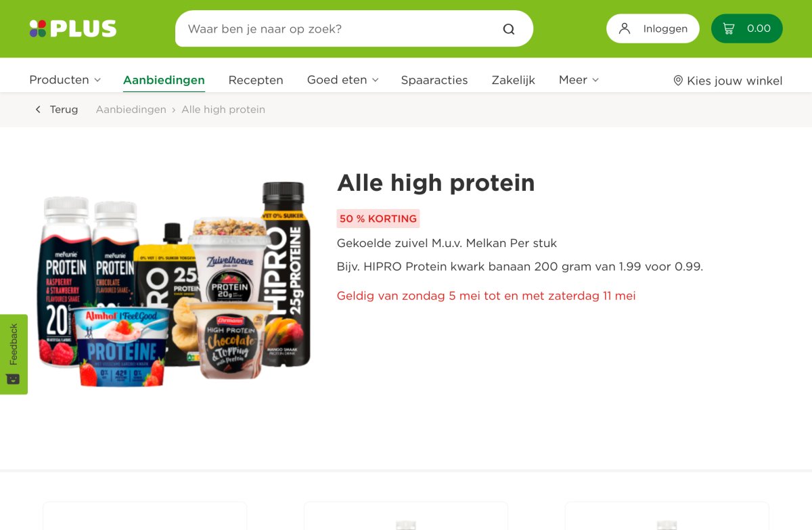The height and width of the screenshot is (530, 812).
Task: Click the location pin icon beside Kies jouw winkel
Action: [678, 81]
